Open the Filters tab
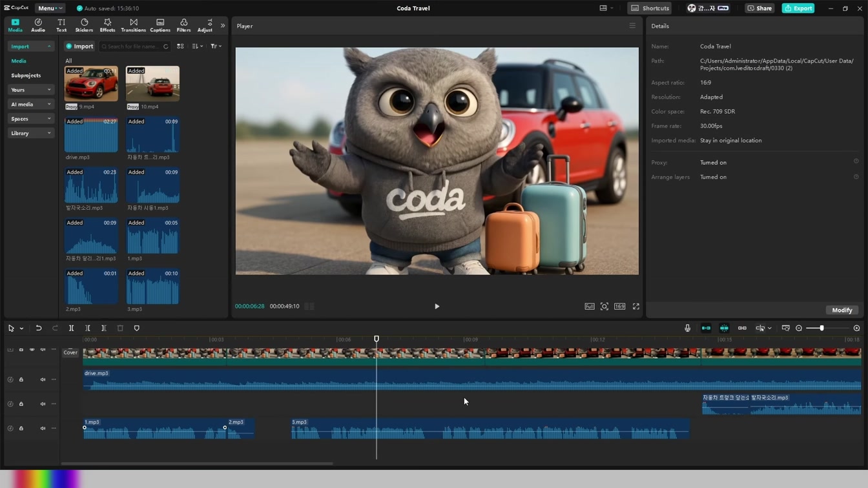The width and height of the screenshot is (868, 488). (x=183, y=25)
